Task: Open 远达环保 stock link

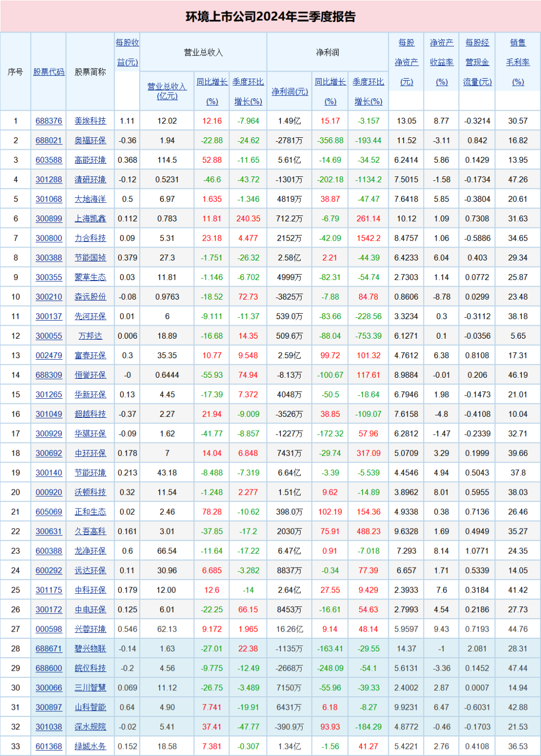Action: [90, 570]
